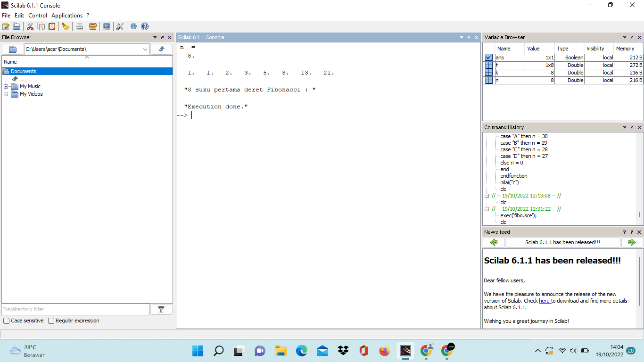
Task: Follow the "here" download link
Action: pos(545,301)
